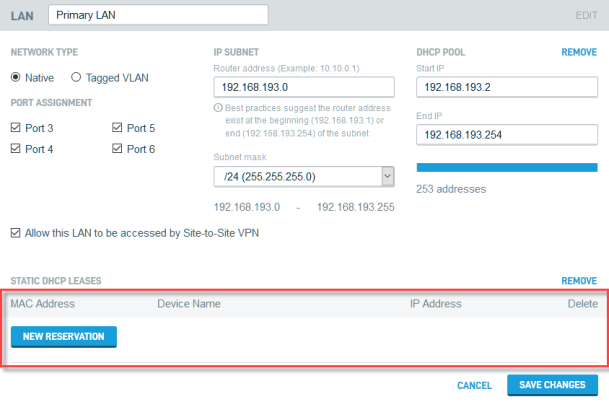The image size is (609, 407).
Task: Click the blue DHCP pool range bar
Action: (506, 167)
